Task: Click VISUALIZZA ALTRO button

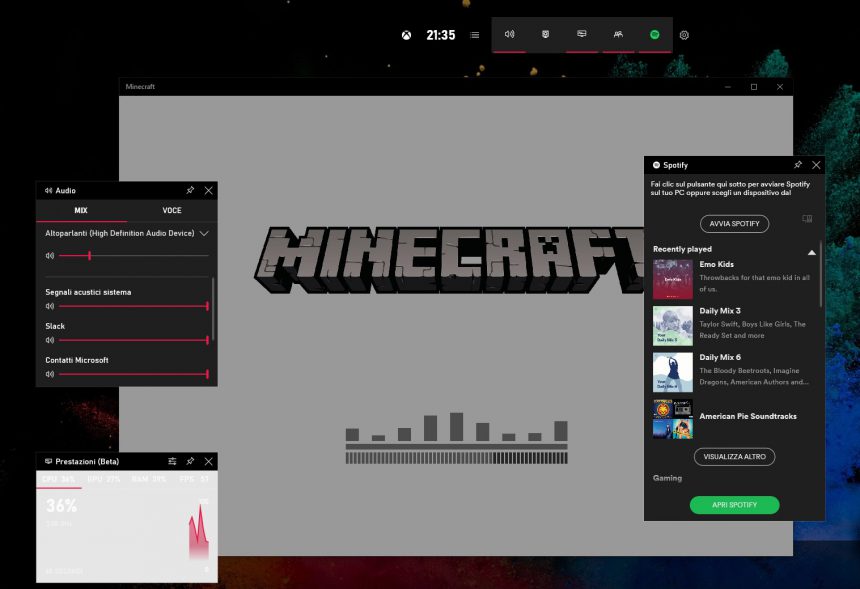Action: [734, 457]
